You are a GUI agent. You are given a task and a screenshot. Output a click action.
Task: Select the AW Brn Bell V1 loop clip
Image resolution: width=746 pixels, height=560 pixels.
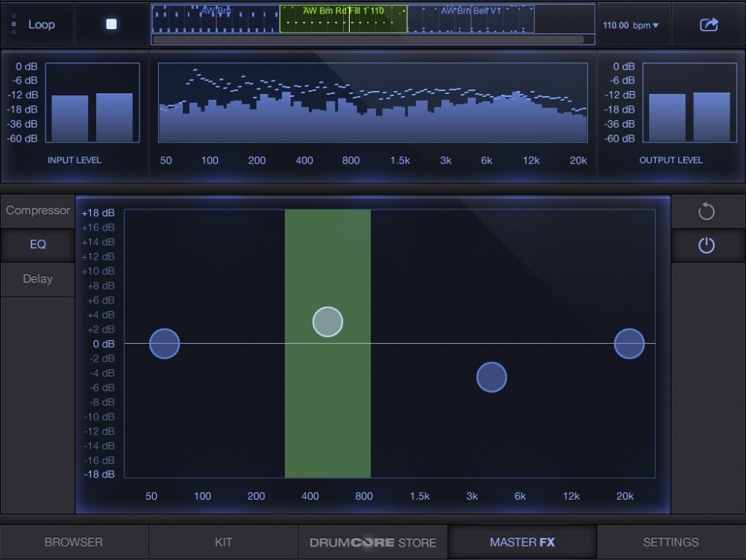pyautogui.click(x=471, y=19)
